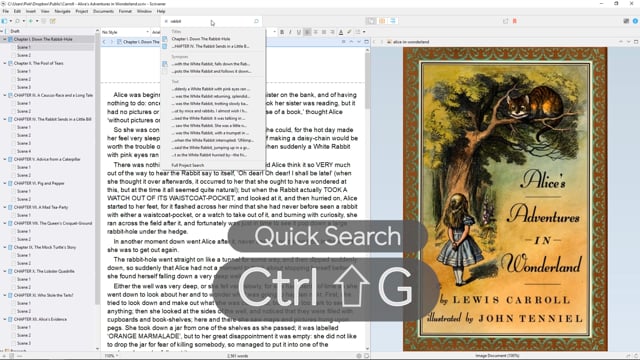
Task: Toggle bold formatting in format bar
Action: click(282, 32)
